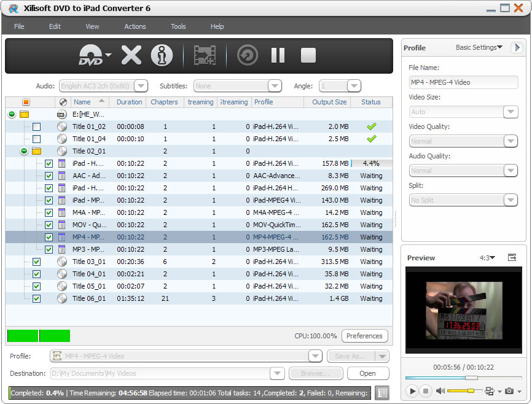The width and height of the screenshot is (532, 404).
Task: Pause the conversion with the Pause icon
Action: [x=278, y=55]
